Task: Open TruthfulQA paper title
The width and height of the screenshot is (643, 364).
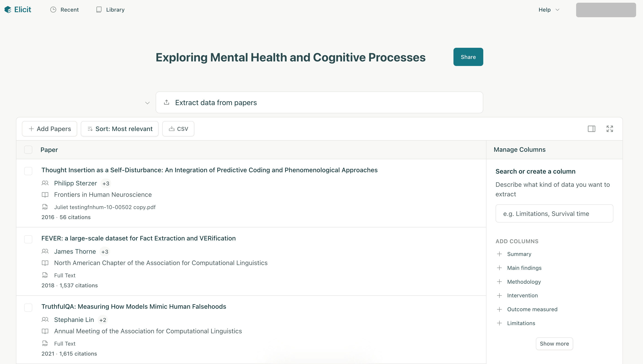Action: click(134, 306)
